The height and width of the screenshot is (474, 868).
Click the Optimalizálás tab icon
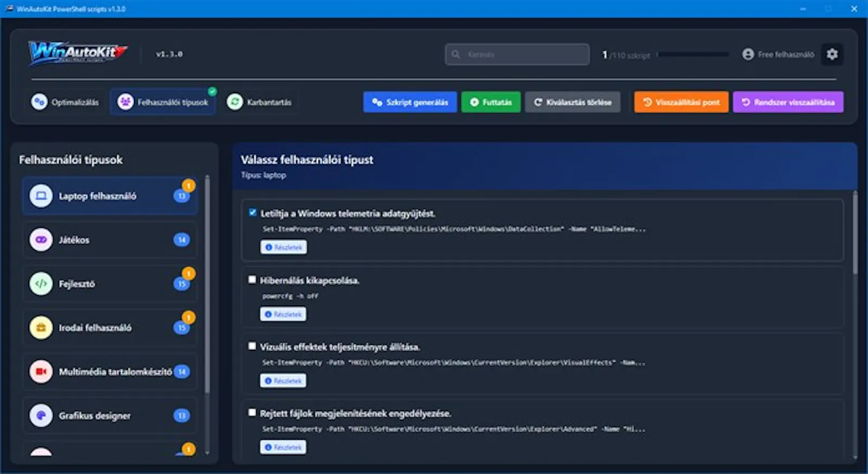click(x=39, y=102)
